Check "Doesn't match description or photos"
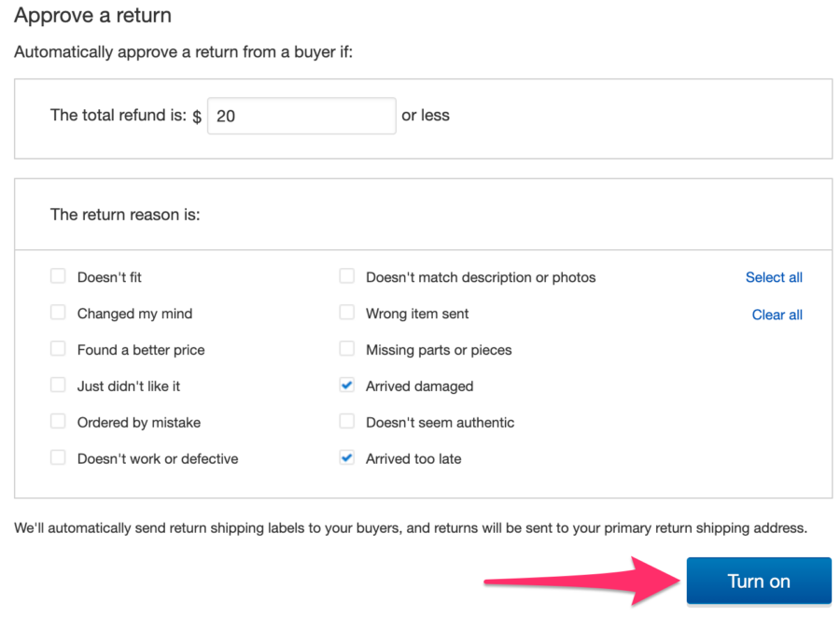Image resolution: width=840 pixels, height=617 pixels. pyautogui.click(x=347, y=276)
